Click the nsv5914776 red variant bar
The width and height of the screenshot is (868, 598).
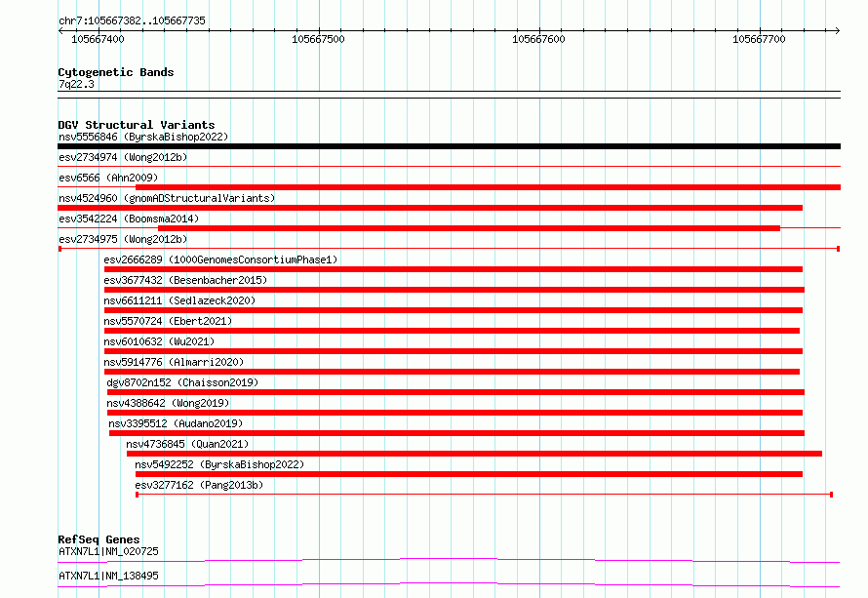tap(452, 372)
